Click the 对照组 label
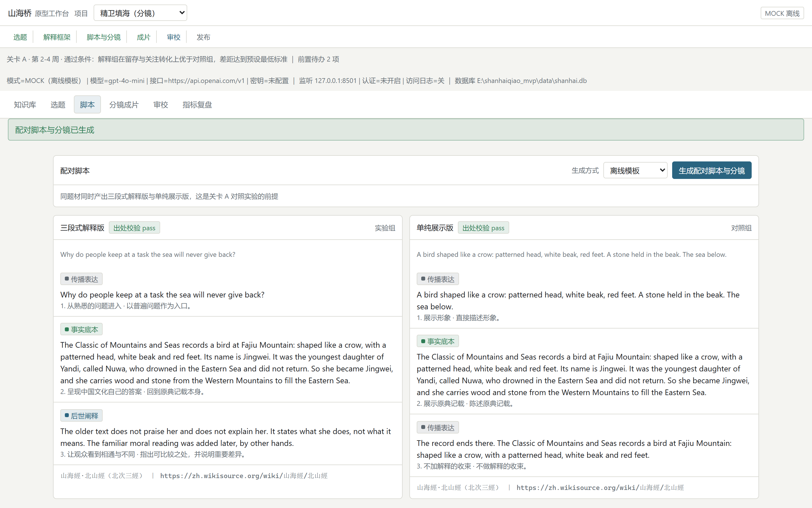The width and height of the screenshot is (812, 508). [x=741, y=228]
